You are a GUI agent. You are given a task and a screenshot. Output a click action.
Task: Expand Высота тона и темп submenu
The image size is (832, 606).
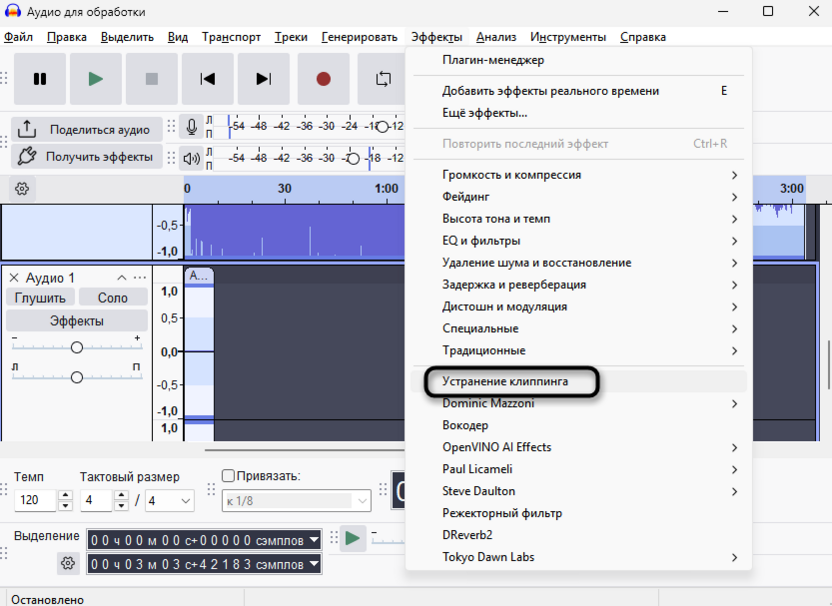pyautogui.click(x=578, y=219)
